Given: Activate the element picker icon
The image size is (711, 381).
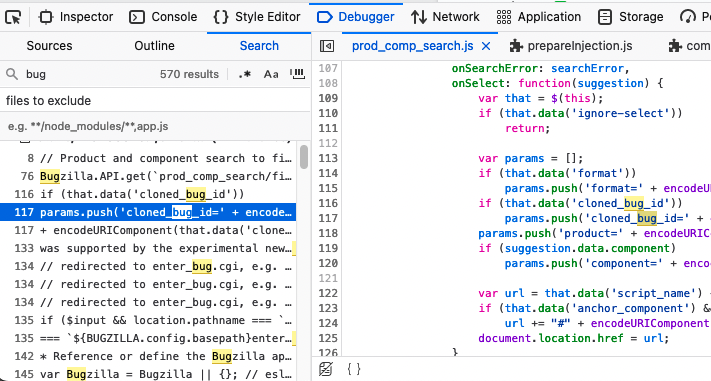Looking at the screenshot, I should [13, 17].
